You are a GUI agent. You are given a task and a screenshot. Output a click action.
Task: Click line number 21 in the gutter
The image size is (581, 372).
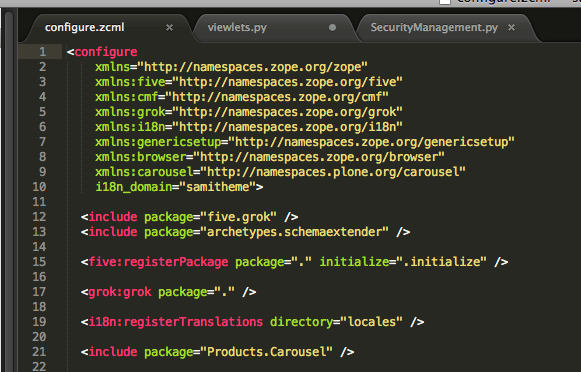point(39,352)
